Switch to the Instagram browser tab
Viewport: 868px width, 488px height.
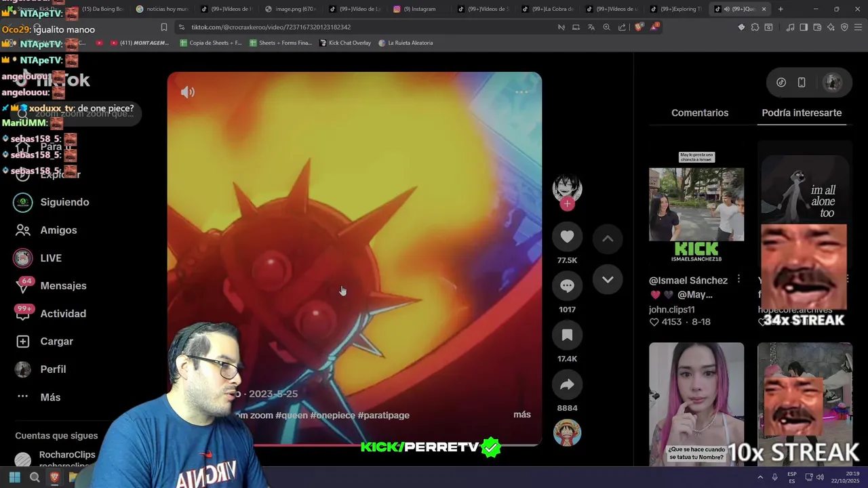coord(418,9)
